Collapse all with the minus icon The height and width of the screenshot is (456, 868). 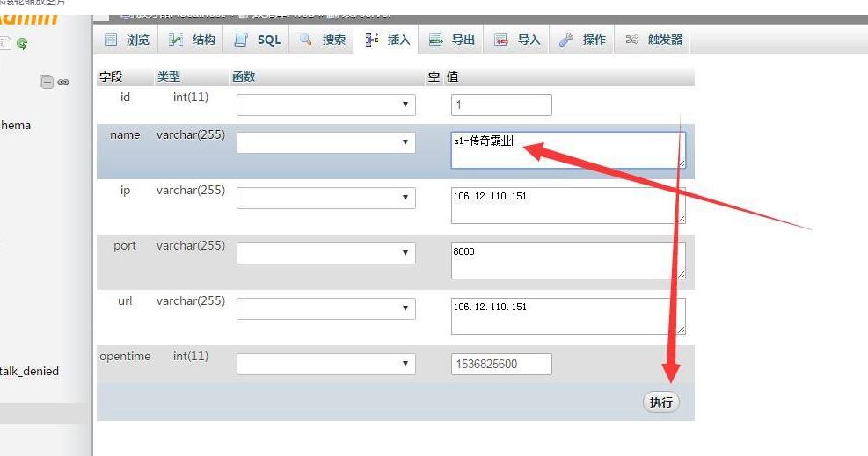(47, 82)
